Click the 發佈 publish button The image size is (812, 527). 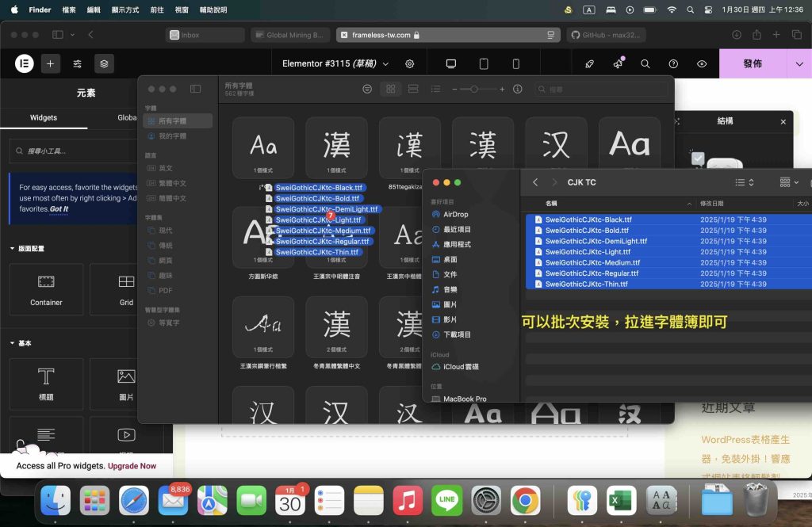click(x=753, y=63)
